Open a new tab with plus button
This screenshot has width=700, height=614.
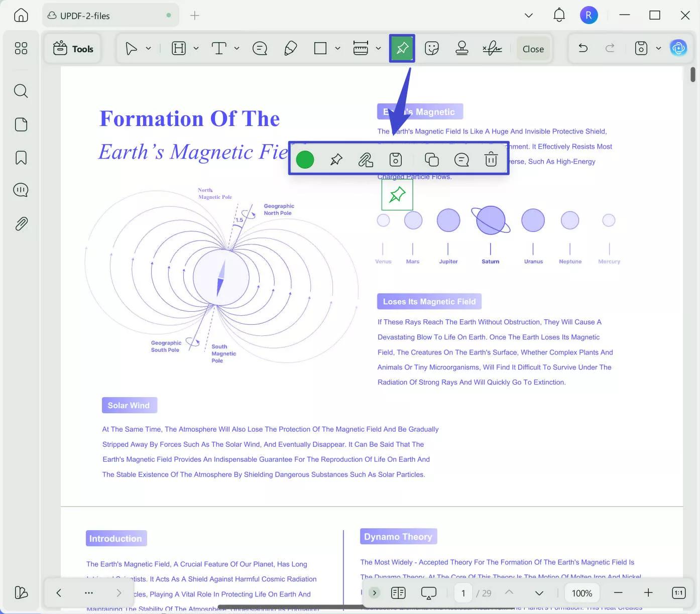195,16
